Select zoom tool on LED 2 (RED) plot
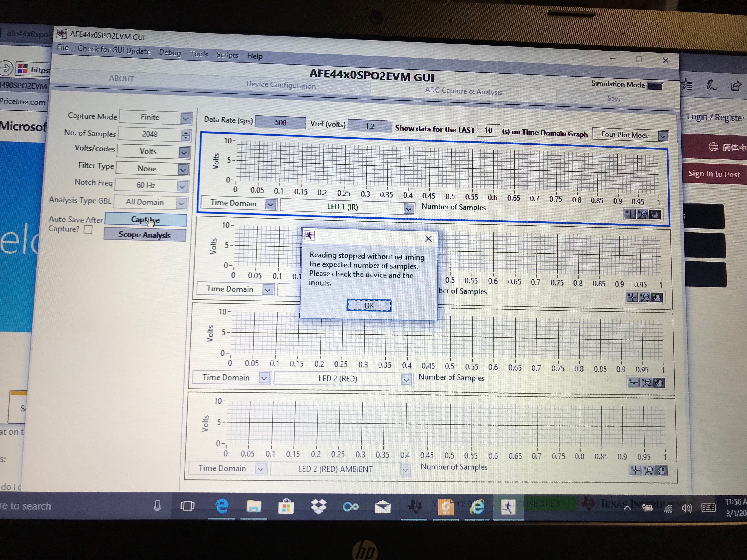 (x=646, y=383)
